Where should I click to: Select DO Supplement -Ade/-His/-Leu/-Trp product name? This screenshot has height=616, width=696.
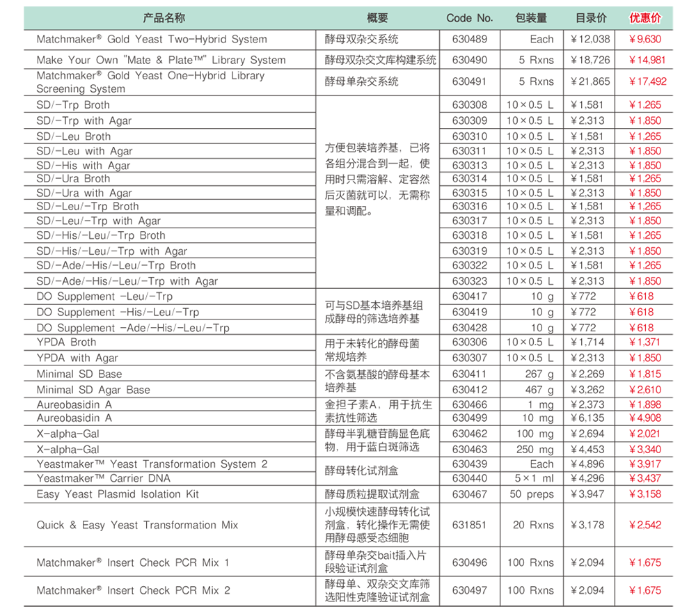coord(133,328)
